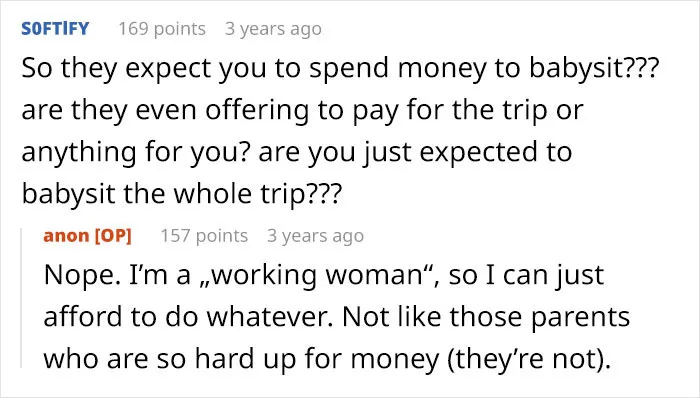This screenshot has width=700, height=398.
Task: Click the quoted phrase 'working woman'
Action: 315,275
